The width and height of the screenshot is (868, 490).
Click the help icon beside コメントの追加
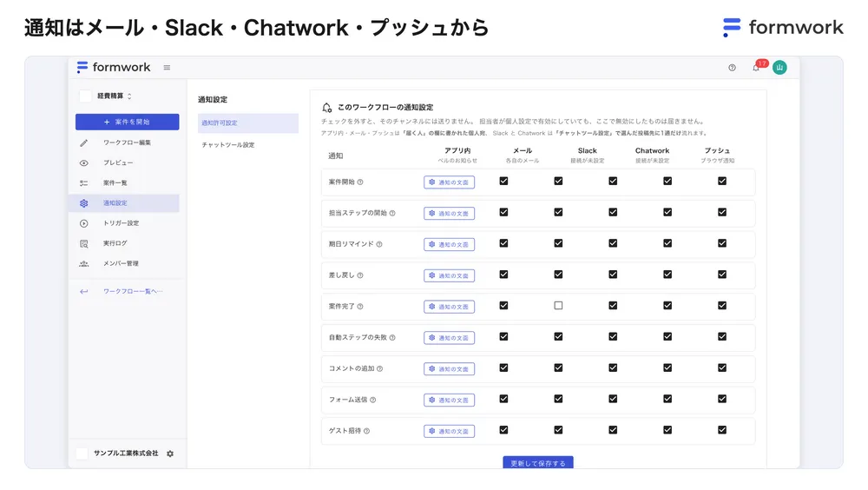(380, 368)
